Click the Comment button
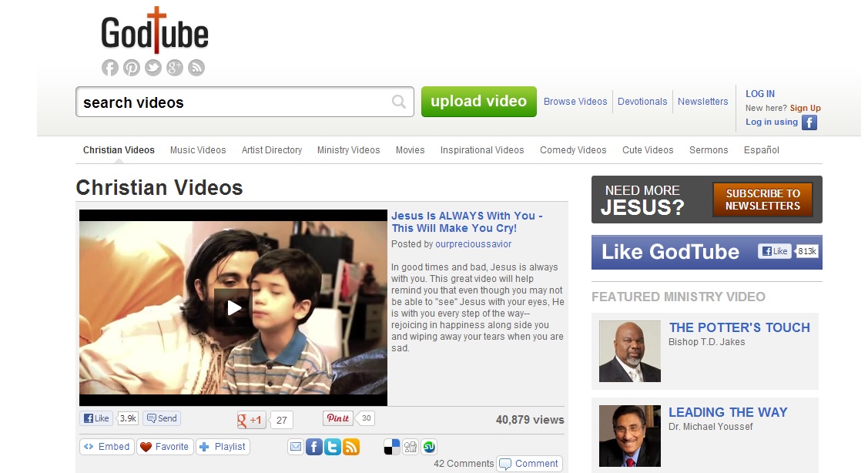 coord(529,464)
